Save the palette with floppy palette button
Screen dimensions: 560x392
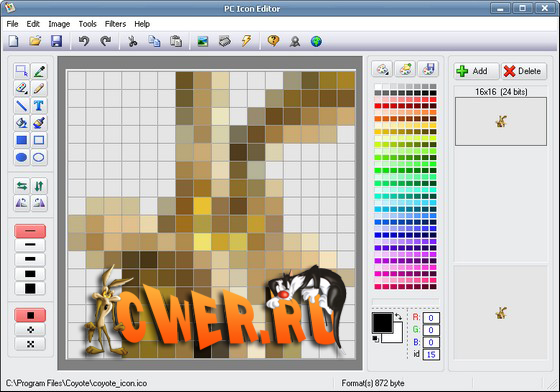pyautogui.click(x=428, y=69)
